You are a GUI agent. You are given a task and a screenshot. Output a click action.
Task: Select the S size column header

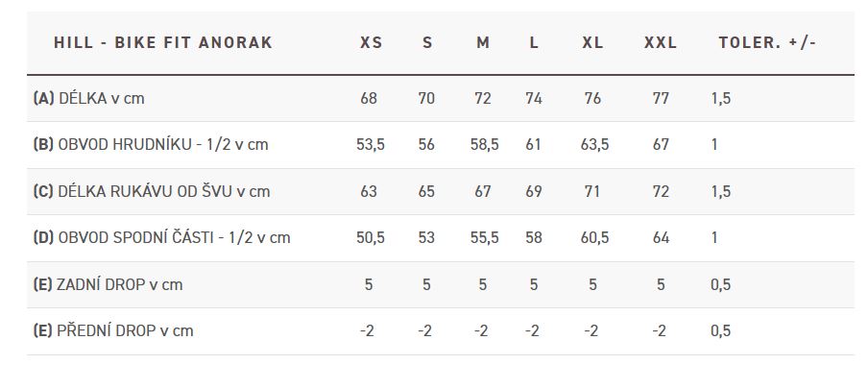point(427,42)
